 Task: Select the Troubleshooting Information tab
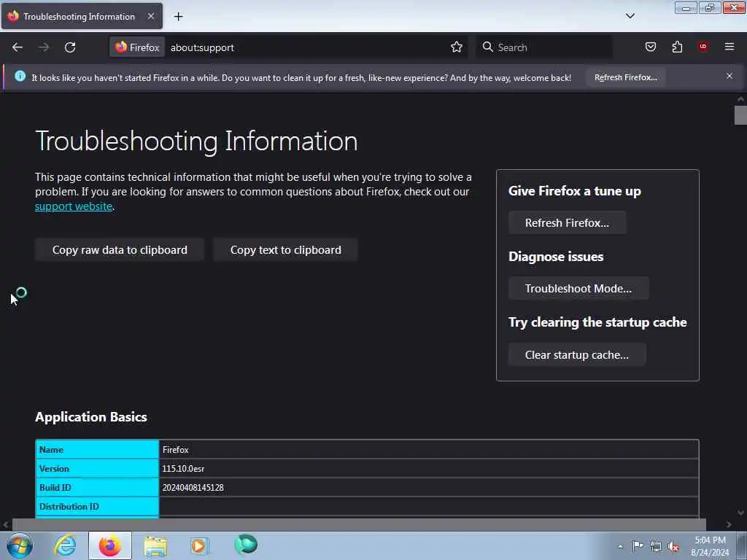point(82,16)
